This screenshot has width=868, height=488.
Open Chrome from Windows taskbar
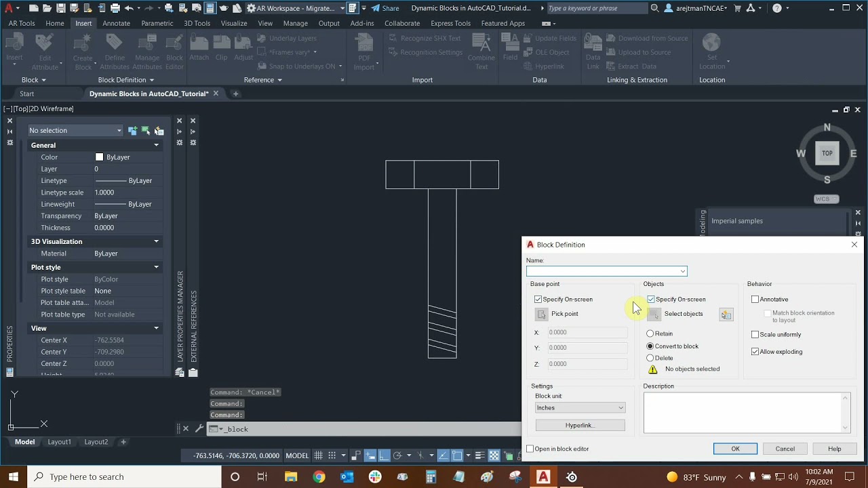319,477
